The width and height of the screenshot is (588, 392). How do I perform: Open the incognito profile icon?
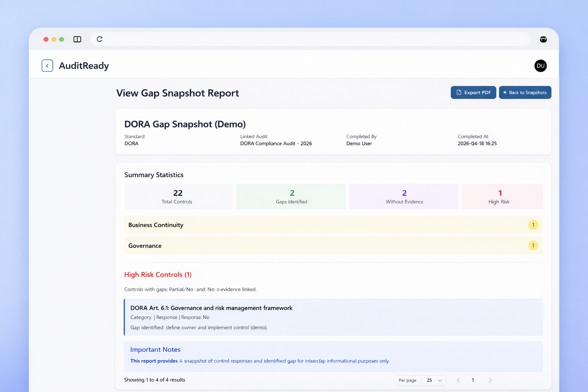[543, 39]
